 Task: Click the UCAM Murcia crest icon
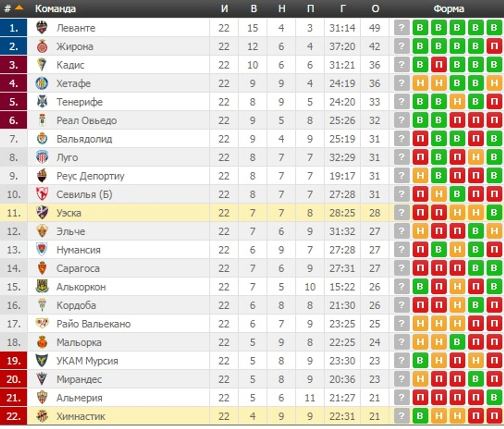tap(42, 361)
